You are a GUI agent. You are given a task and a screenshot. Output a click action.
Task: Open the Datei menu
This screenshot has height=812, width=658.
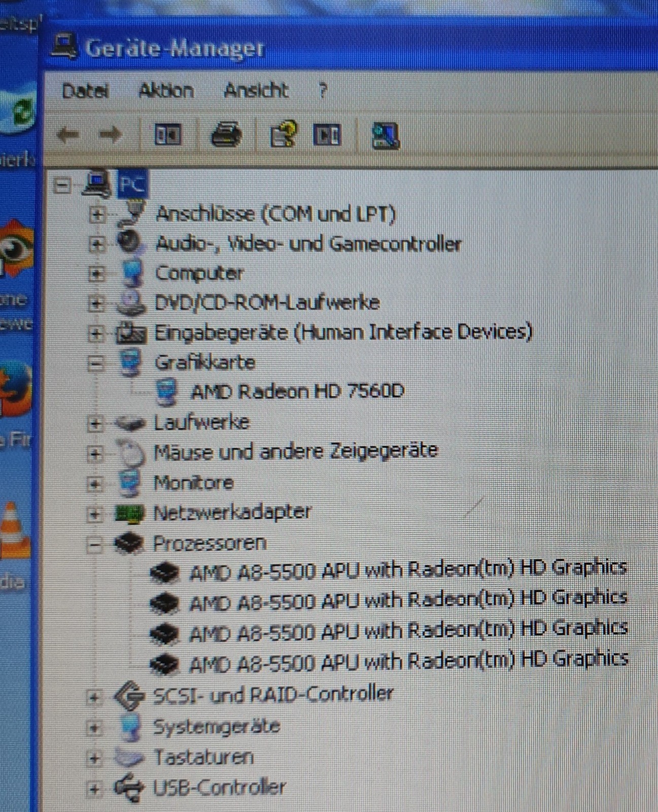tap(85, 91)
